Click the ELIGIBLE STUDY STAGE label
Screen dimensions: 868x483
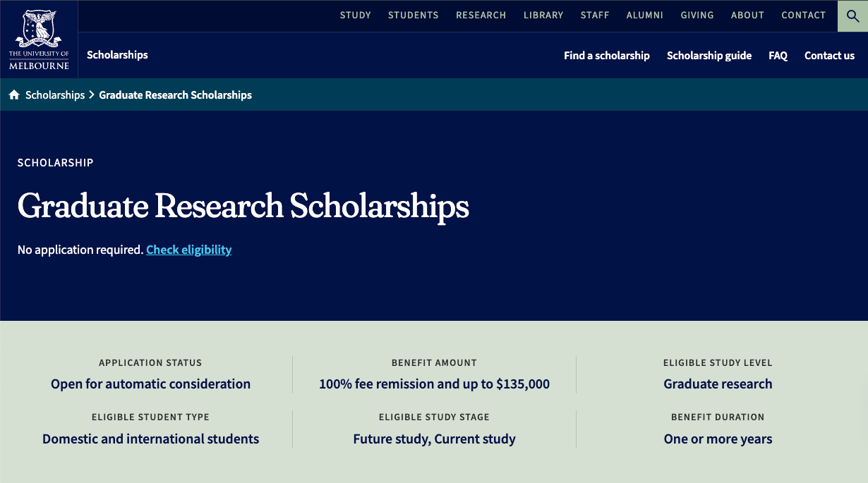click(x=434, y=417)
